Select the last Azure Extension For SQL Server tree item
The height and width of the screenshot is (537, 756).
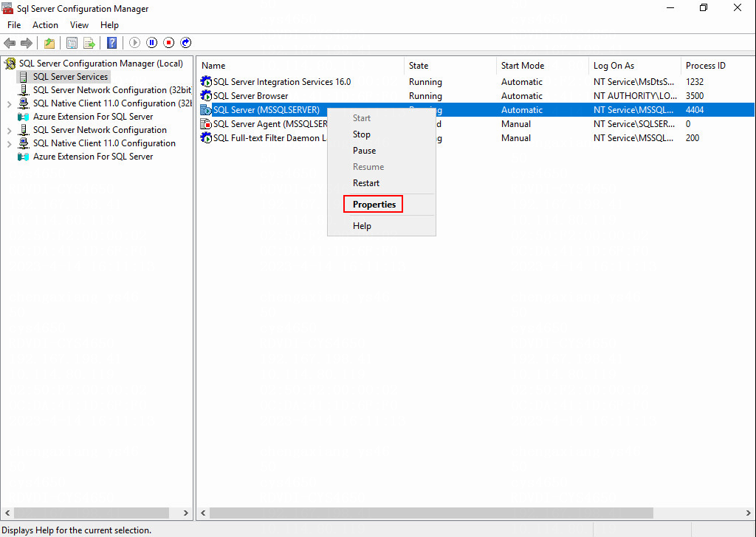[x=93, y=157]
